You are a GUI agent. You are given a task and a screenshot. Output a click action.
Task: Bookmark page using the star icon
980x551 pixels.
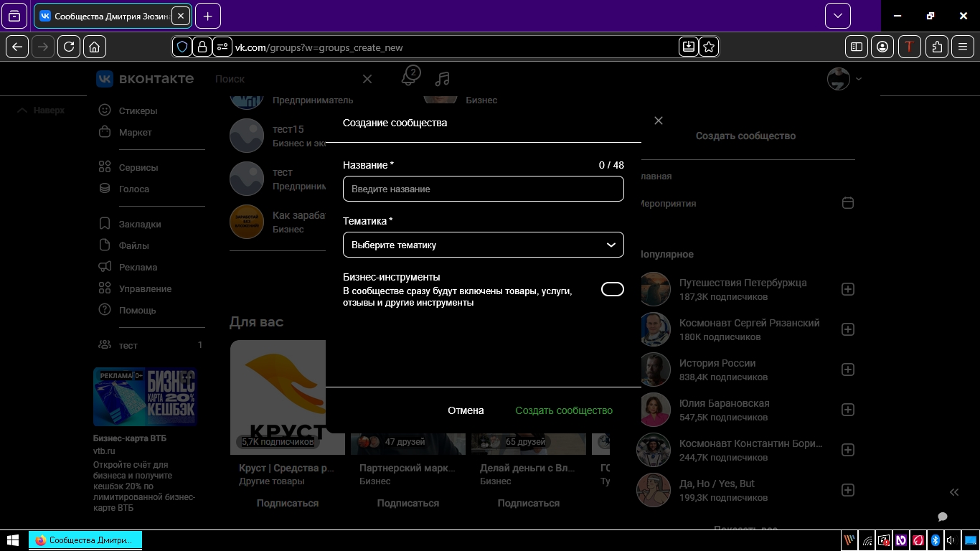point(709,47)
